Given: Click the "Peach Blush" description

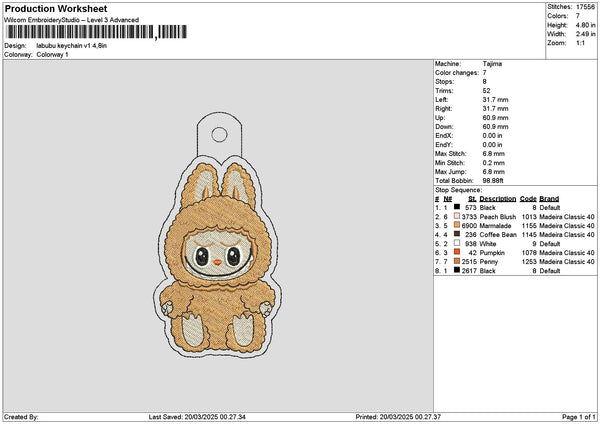Looking at the screenshot, I should pyautogui.click(x=498, y=217).
